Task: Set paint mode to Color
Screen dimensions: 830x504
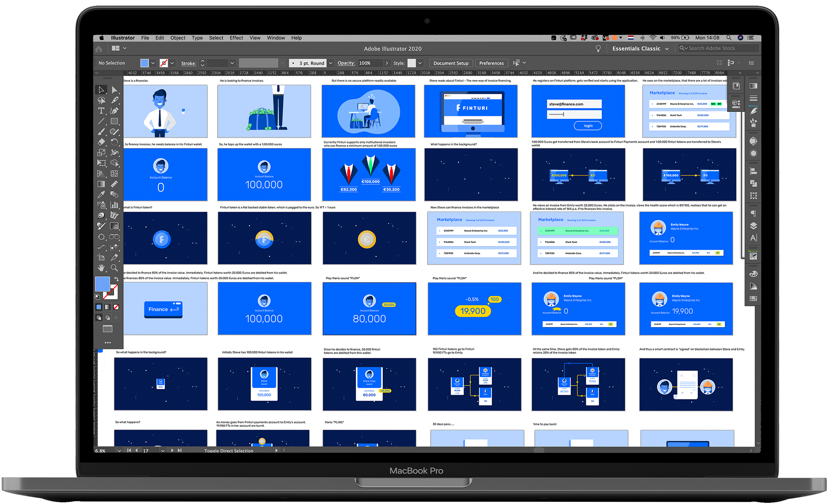Action: 99,307
